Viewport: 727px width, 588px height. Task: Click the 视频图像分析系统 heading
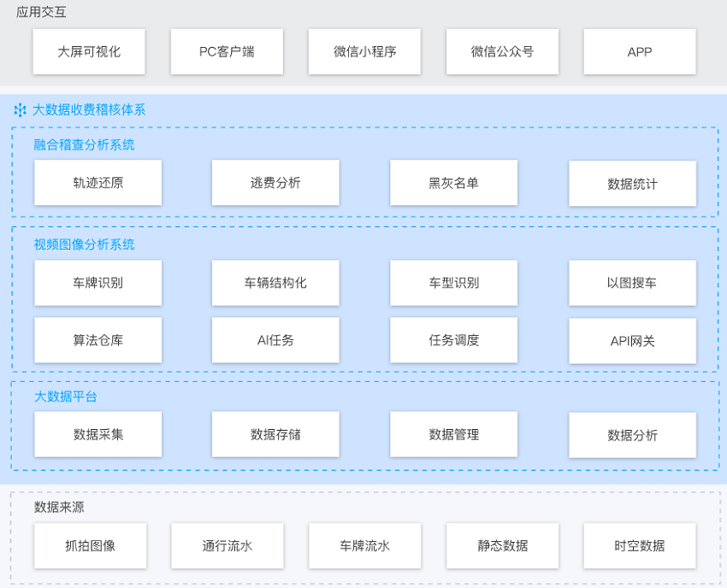tap(84, 244)
